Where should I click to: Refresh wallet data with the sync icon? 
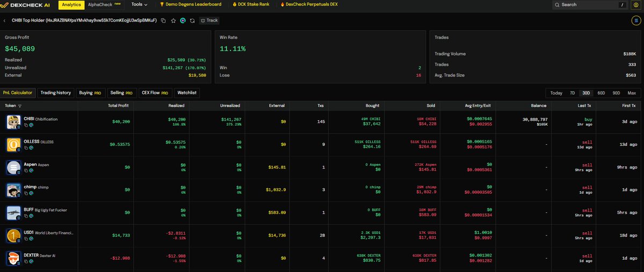(x=192, y=20)
